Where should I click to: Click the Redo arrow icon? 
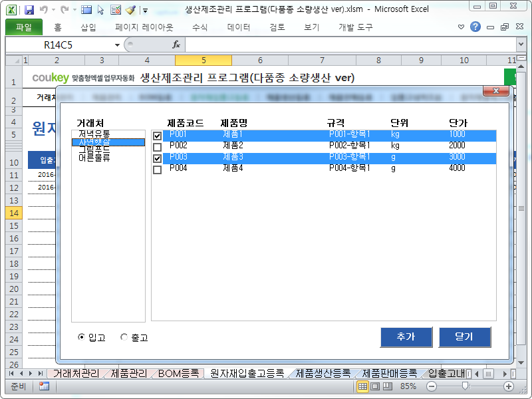[65, 10]
